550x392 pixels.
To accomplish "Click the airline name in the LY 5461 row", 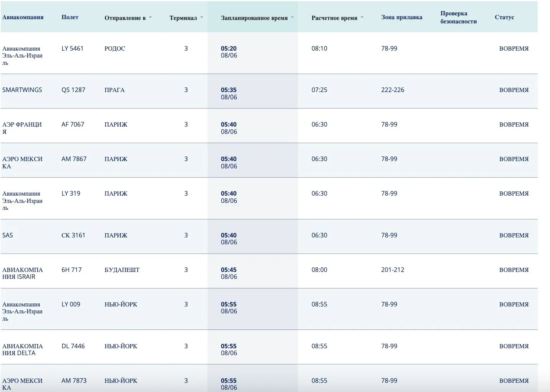I will 22,56.
